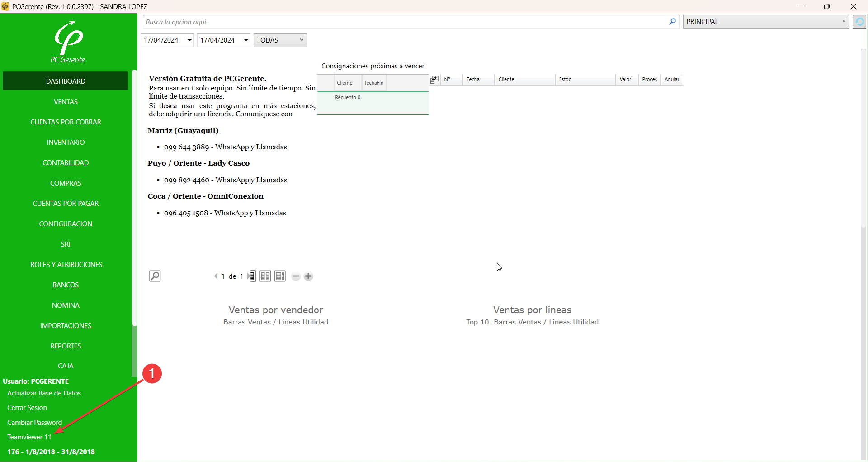This screenshot has height=462, width=868.
Task: Launch Teamviewer 11
Action: 29,437
